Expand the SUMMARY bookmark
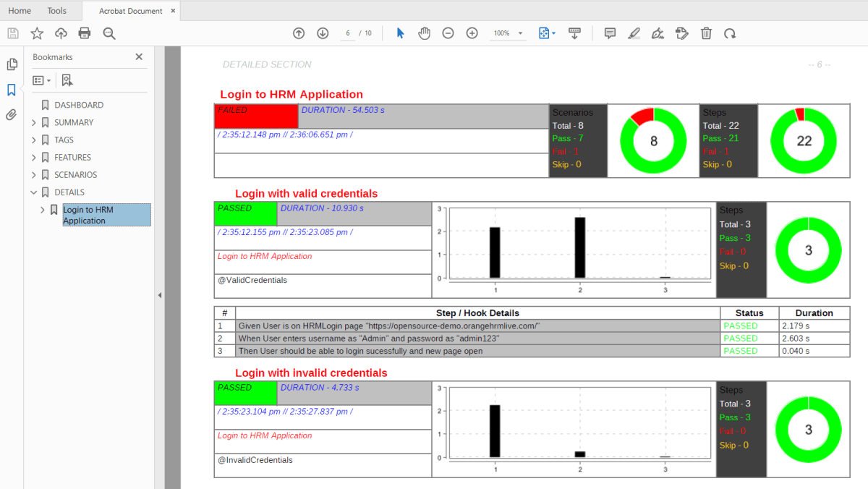 33,123
